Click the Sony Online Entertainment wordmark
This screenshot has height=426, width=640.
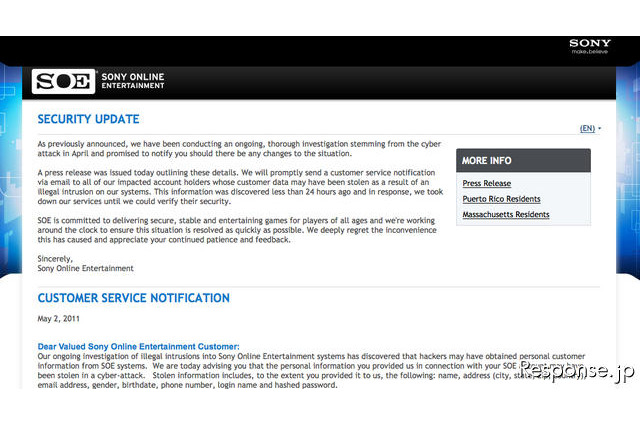(x=133, y=82)
